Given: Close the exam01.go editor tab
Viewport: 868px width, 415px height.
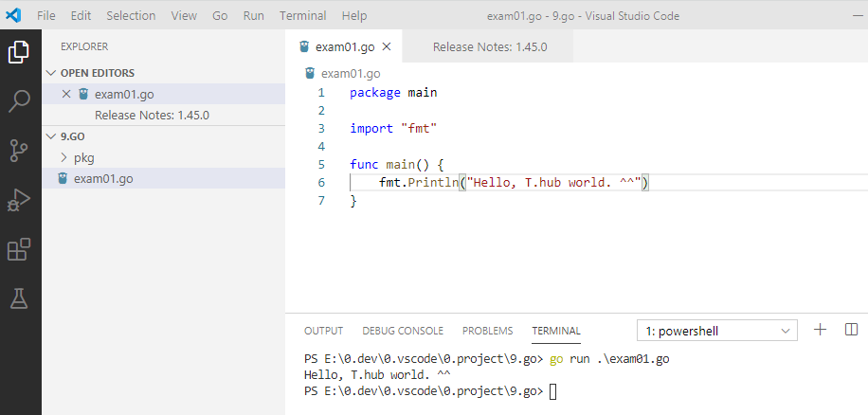Looking at the screenshot, I should (387, 47).
